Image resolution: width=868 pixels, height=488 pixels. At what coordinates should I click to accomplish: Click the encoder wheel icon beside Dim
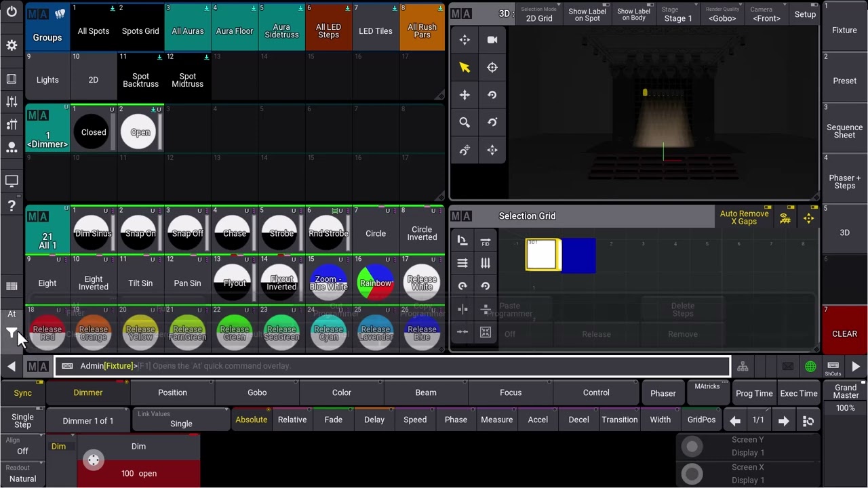click(94, 460)
